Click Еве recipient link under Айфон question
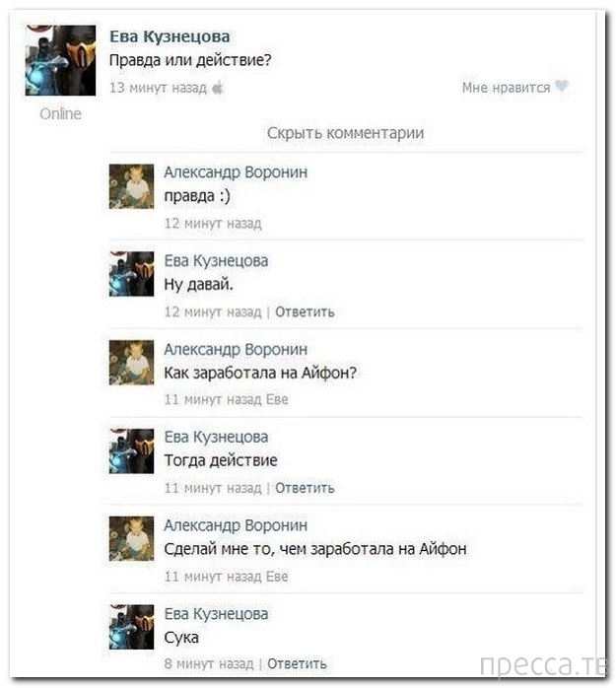 point(277,400)
